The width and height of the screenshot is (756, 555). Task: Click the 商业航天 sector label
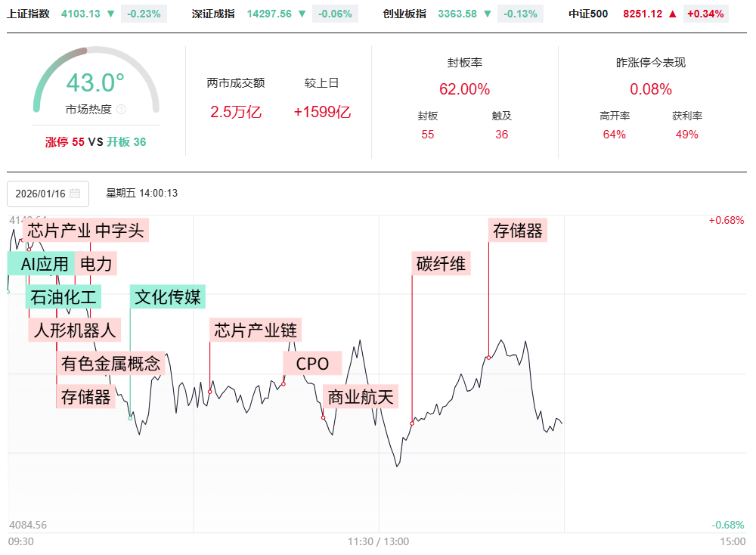click(361, 397)
